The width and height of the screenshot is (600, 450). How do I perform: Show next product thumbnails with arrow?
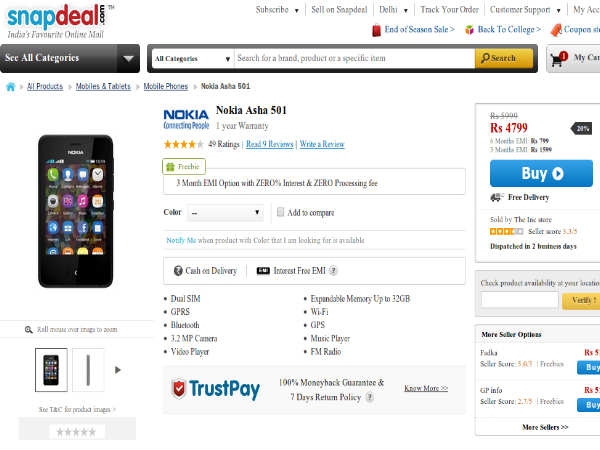point(118,370)
